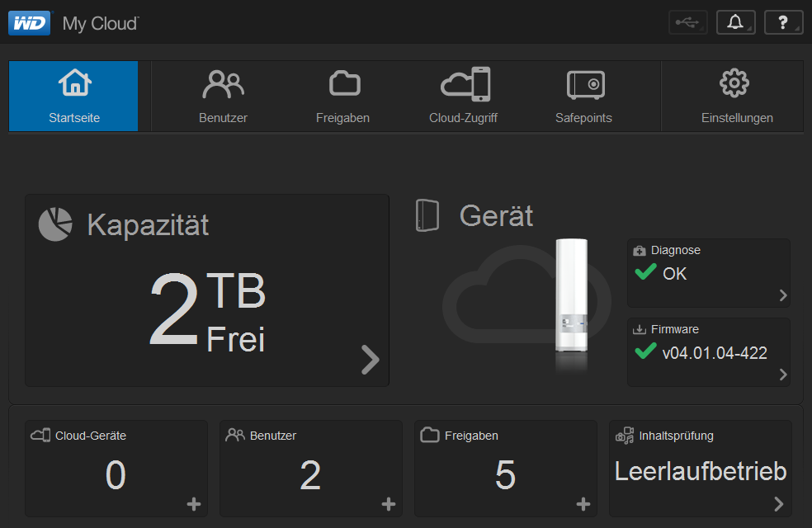Open the help question mark menu
The image size is (812, 528).
783,22
